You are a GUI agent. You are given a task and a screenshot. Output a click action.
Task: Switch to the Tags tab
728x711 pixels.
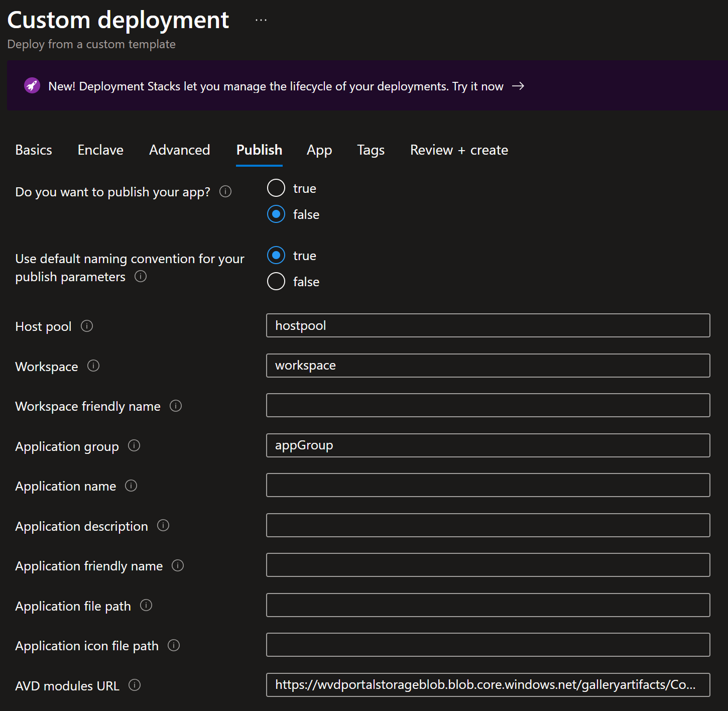tap(371, 150)
